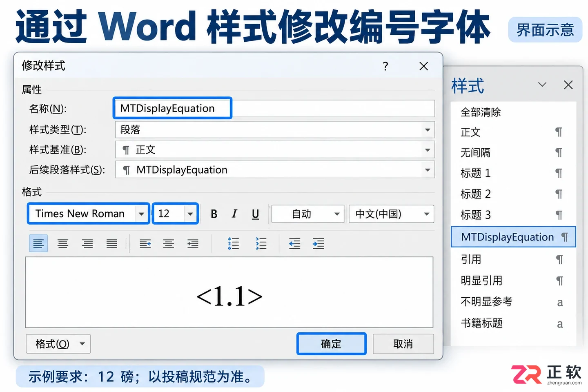
Task: Open the font size 12 dropdown
Action: point(190,214)
